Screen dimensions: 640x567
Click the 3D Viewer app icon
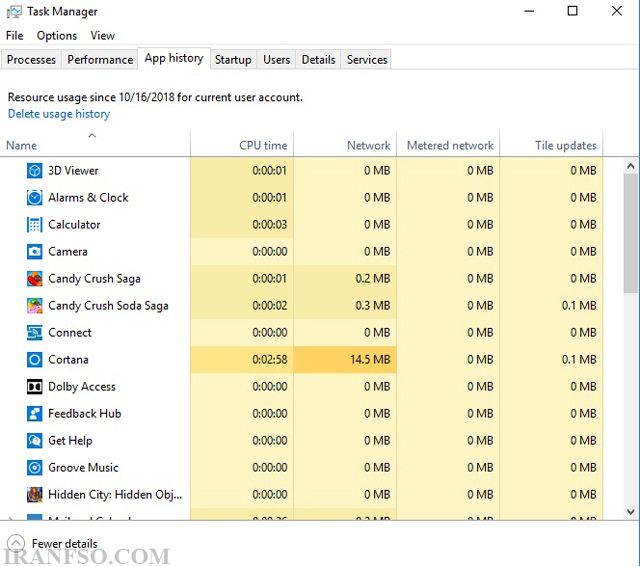[x=34, y=171]
